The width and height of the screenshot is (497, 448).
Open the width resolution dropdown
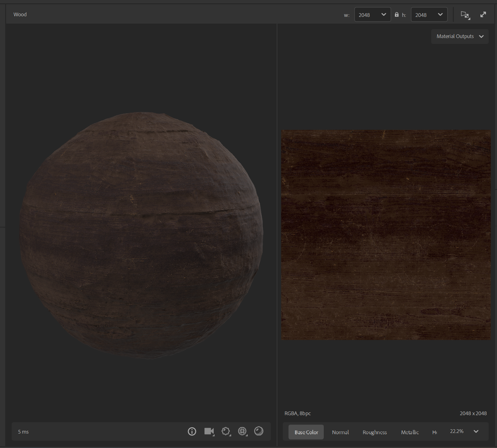pos(373,15)
